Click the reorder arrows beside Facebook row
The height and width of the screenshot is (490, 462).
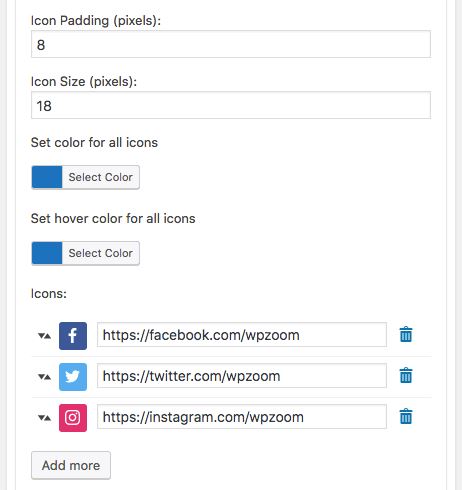[44, 336]
